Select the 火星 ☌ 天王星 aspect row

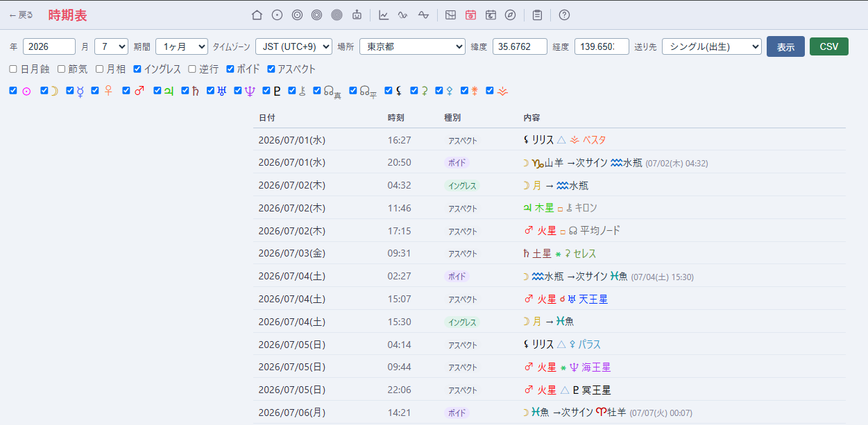550,299
